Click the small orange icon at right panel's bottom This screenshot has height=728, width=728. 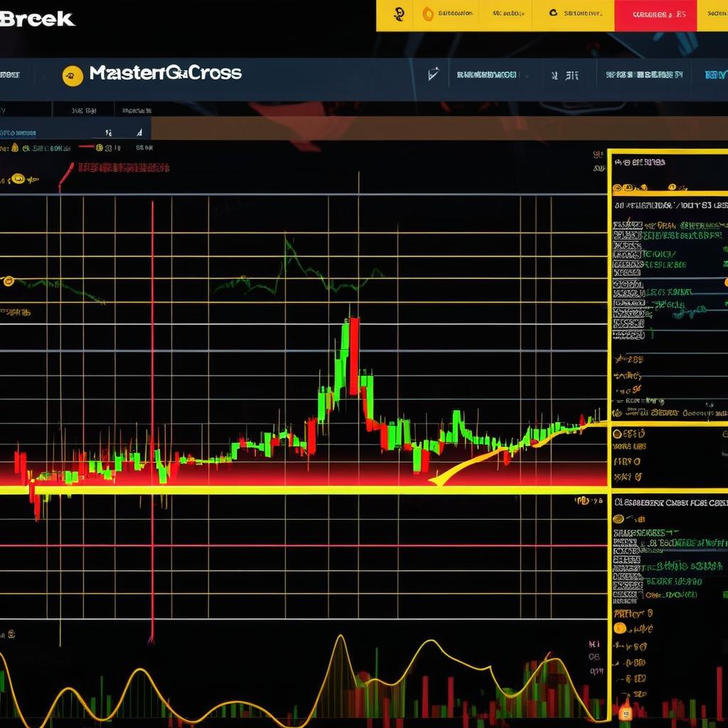pos(626,713)
